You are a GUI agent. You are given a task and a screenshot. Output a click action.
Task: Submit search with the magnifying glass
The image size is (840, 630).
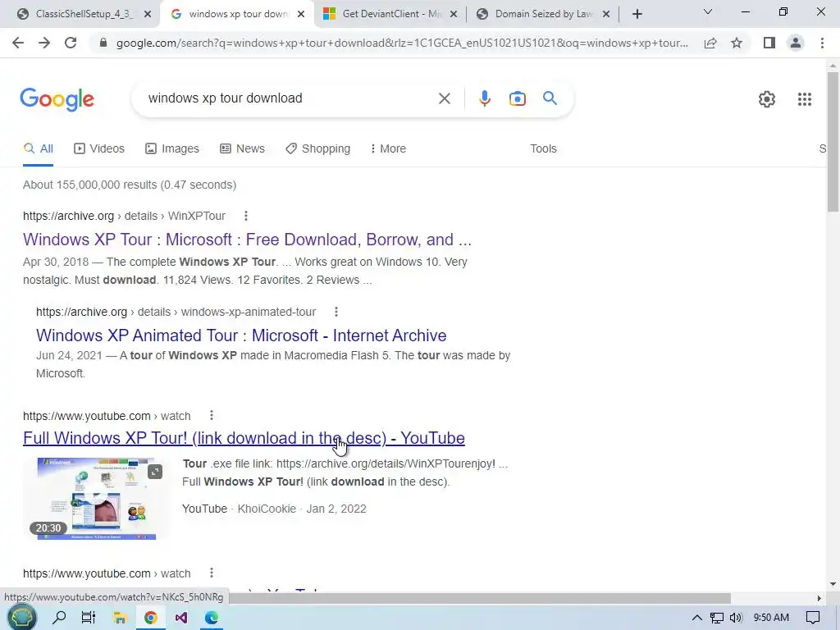(x=550, y=98)
